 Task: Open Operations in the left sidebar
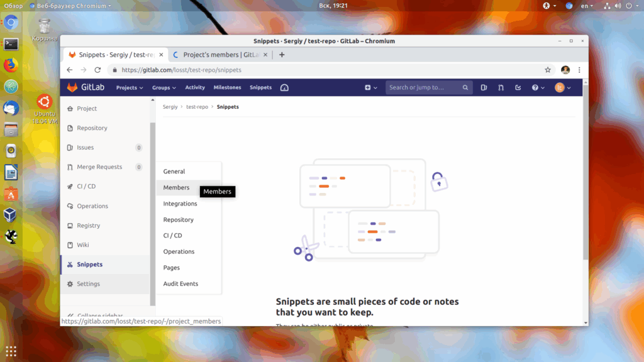point(105,206)
